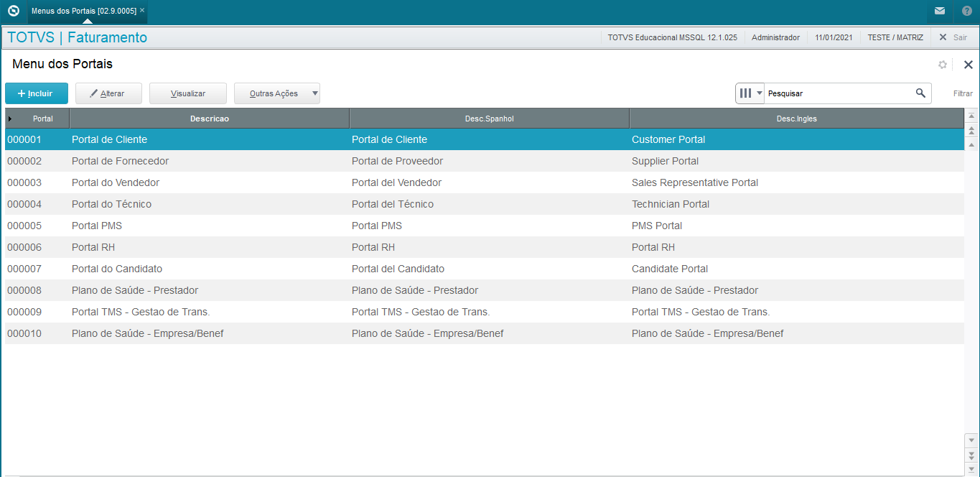This screenshot has height=477, width=980.
Task: Click into the Pesquisar search field
Action: click(x=839, y=93)
